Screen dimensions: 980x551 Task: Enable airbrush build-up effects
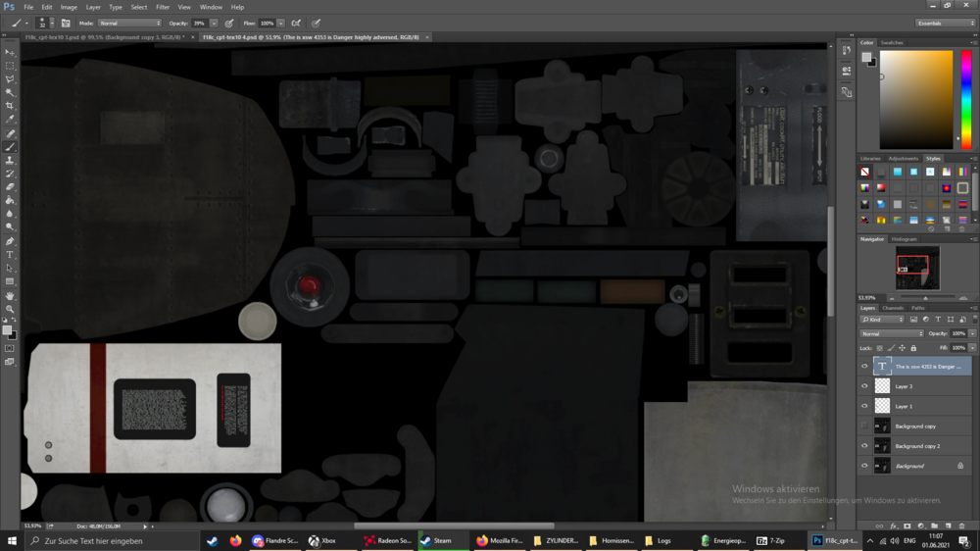296,24
